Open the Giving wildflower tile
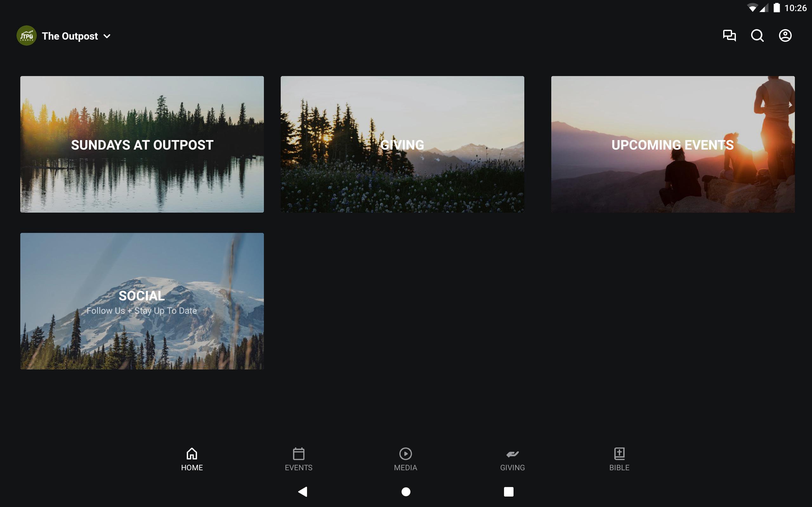 click(x=402, y=144)
